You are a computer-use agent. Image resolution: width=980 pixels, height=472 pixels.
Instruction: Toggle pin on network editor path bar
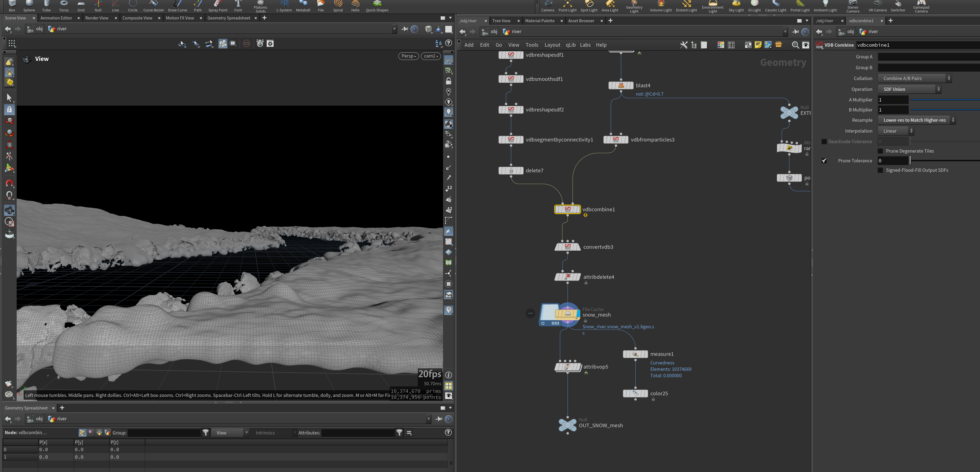pyautogui.click(x=795, y=32)
